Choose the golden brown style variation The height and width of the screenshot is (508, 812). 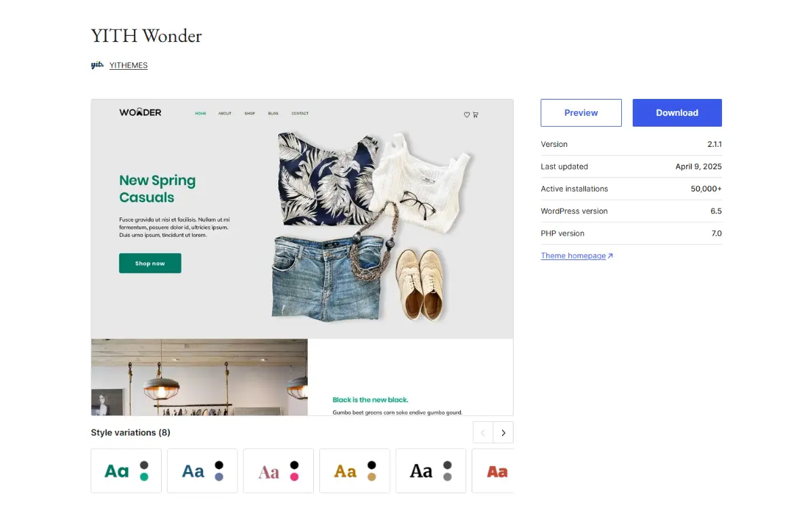click(x=355, y=471)
